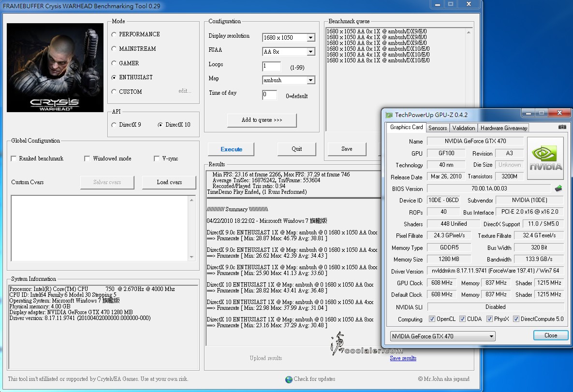573x392 pixels.
Task: Open GPU selection dropdown in GPU-Z
Action: pyautogui.click(x=442, y=336)
